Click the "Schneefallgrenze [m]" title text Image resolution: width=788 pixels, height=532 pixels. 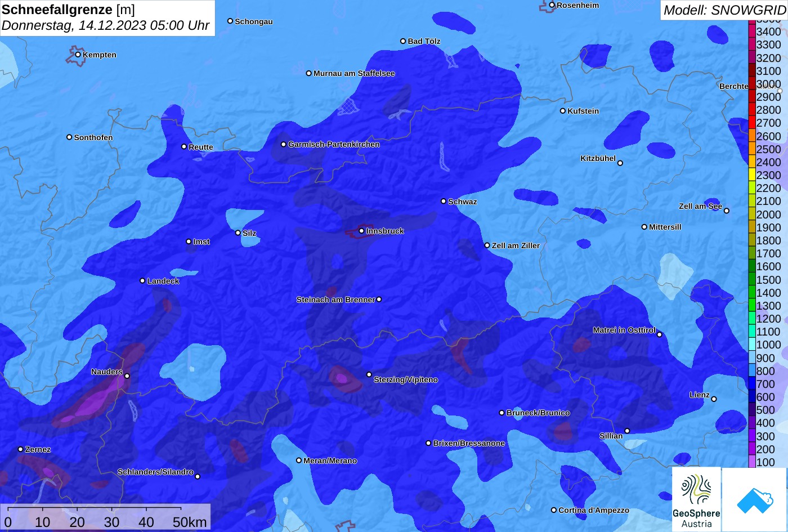[69, 10]
